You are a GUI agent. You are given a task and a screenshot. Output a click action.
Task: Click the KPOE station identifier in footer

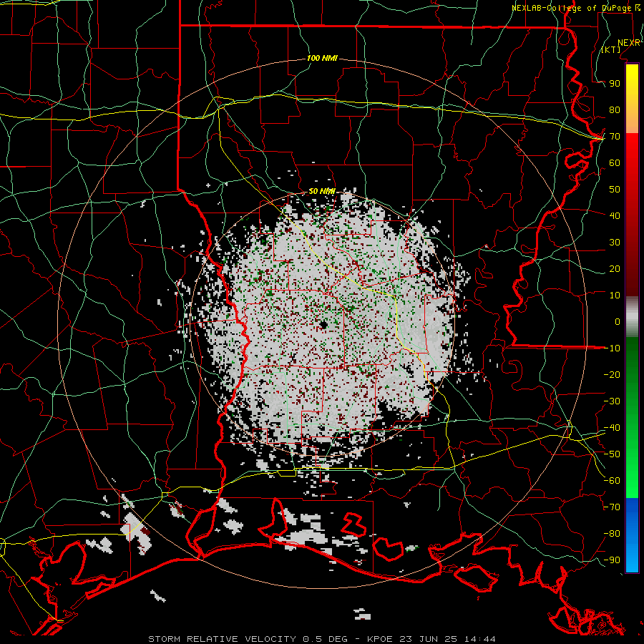(x=380, y=639)
